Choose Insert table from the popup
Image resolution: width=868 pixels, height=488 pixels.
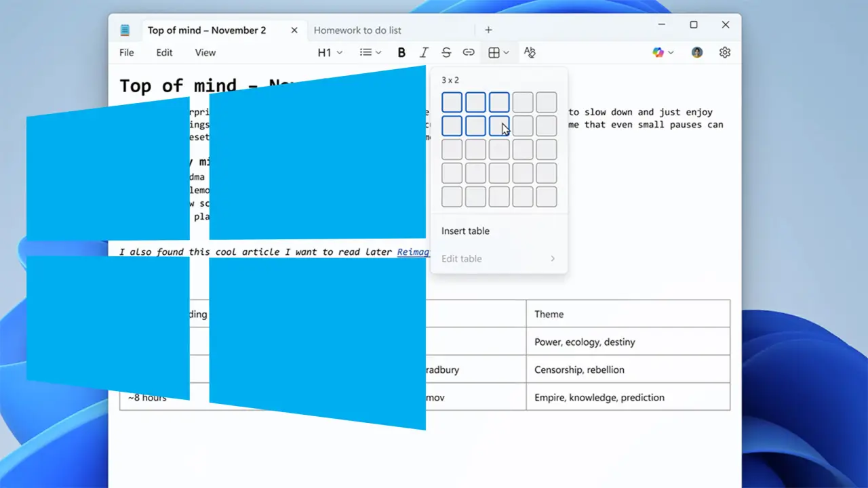[465, 231]
